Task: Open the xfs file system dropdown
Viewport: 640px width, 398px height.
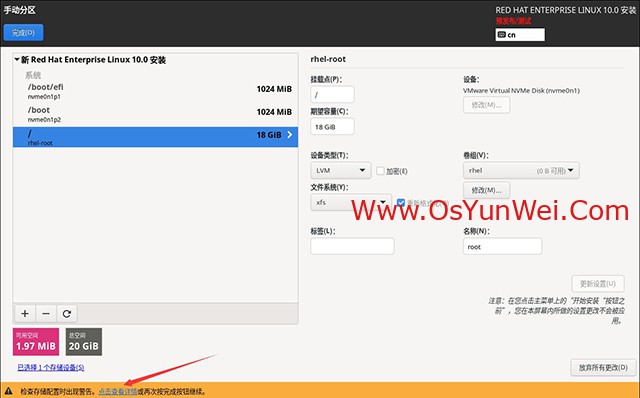Action: click(351, 202)
